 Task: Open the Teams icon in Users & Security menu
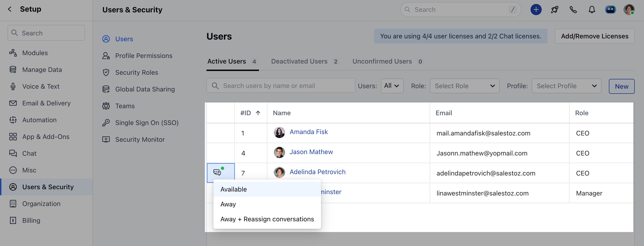click(x=106, y=106)
